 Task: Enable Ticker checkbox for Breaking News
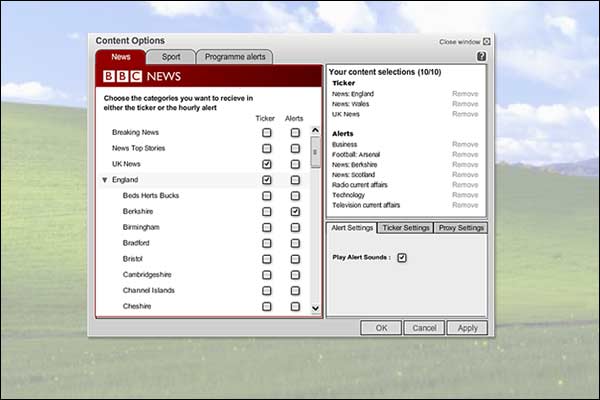267,132
